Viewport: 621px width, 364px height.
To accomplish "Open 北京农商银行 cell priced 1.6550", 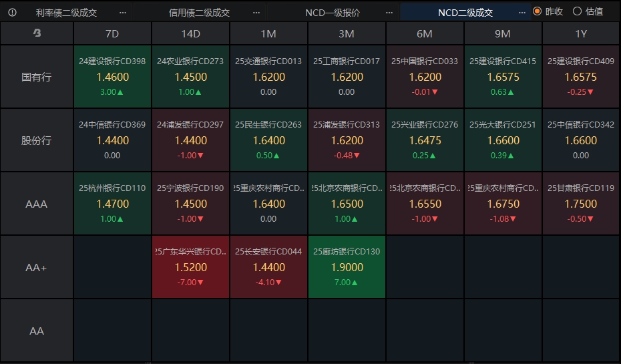I will click(x=425, y=203).
